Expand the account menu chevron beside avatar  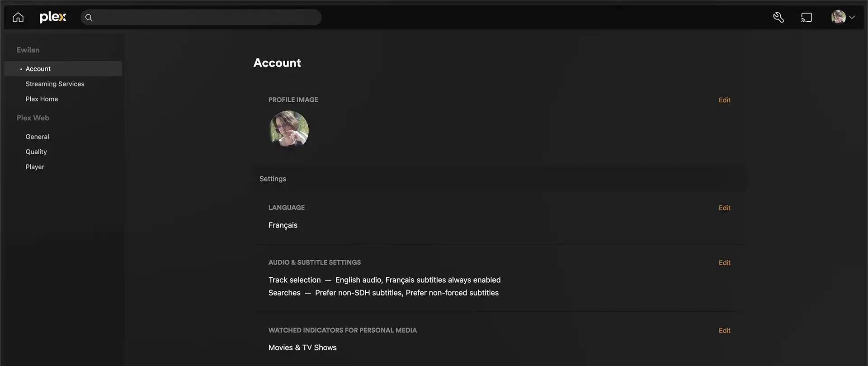(x=853, y=17)
